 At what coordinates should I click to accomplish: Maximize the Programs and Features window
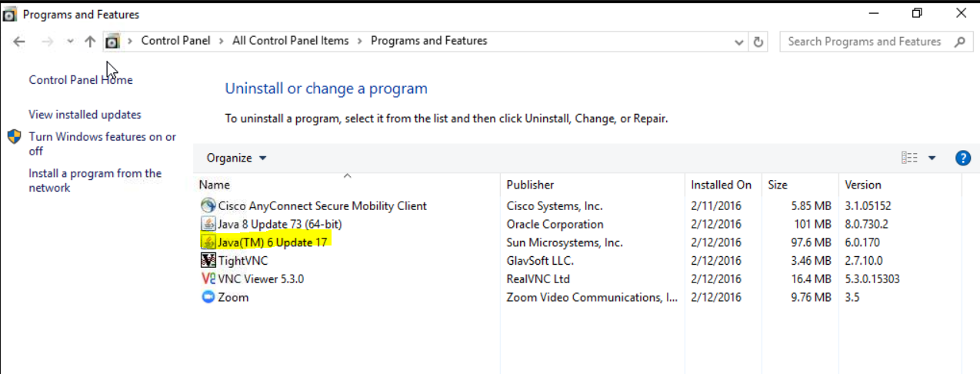pyautogui.click(x=917, y=13)
